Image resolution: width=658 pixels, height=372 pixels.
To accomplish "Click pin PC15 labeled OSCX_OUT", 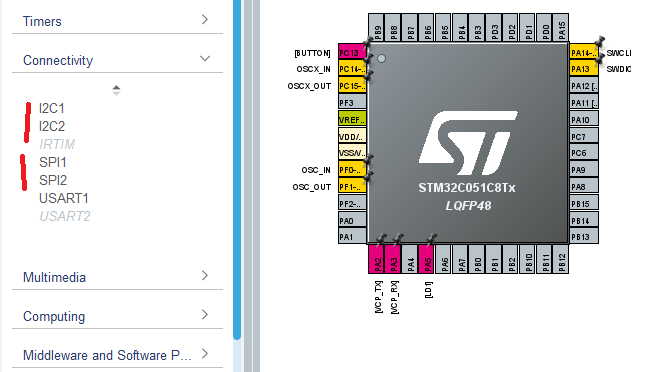I will click(x=352, y=86).
